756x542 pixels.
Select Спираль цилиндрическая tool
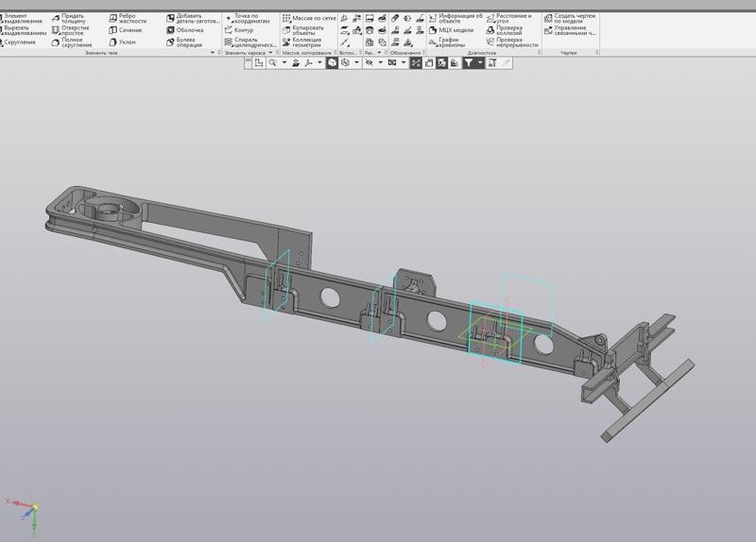pyautogui.click(x=250, y=42)
